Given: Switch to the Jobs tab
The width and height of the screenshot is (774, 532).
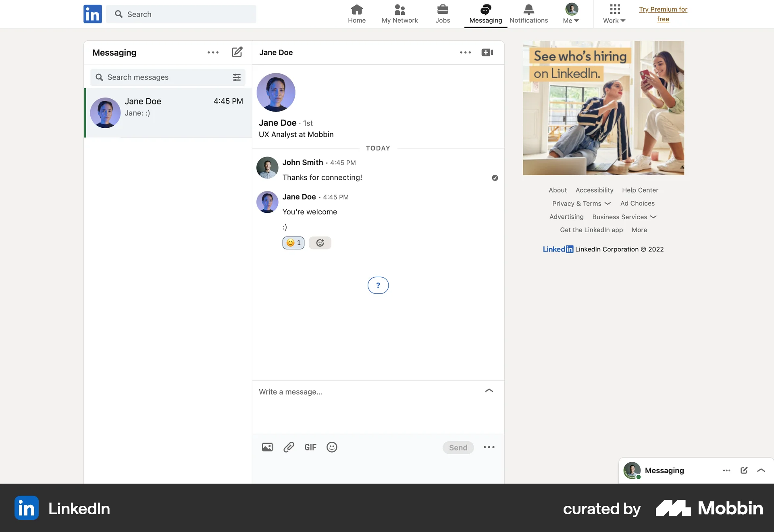Looking at the screenshot, I should (443, 14).
